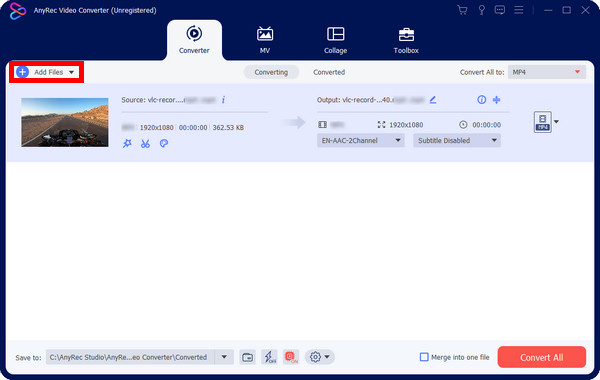Toggle the lightning hardware acceleration icon

click(x=269, y=357)
